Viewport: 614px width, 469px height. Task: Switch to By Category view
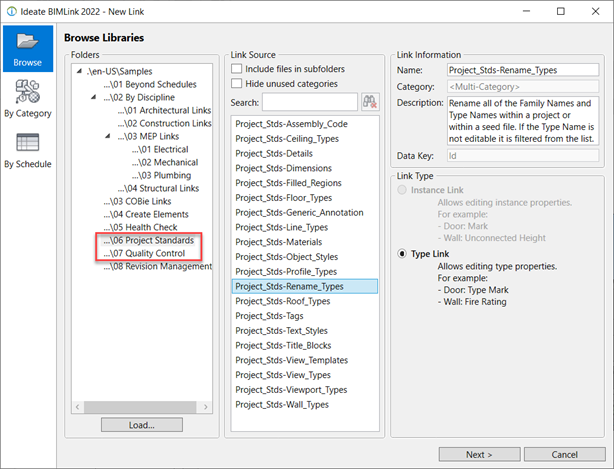tap(27, 100)
